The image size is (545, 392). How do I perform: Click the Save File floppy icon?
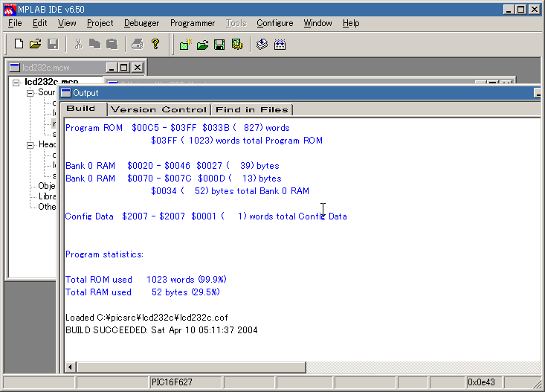click(x=53, y=44)
